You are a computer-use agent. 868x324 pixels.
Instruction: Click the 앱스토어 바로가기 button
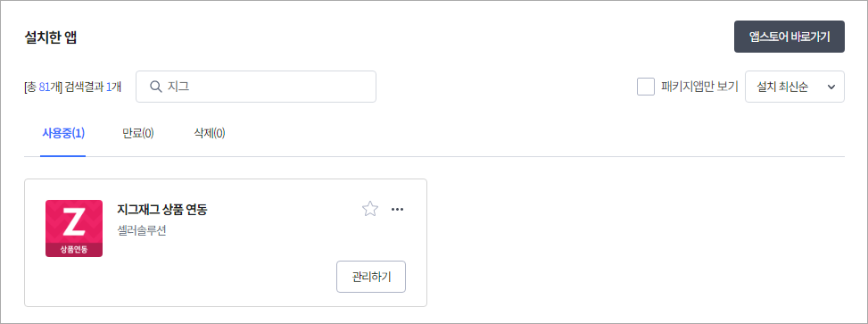point(789,37)
